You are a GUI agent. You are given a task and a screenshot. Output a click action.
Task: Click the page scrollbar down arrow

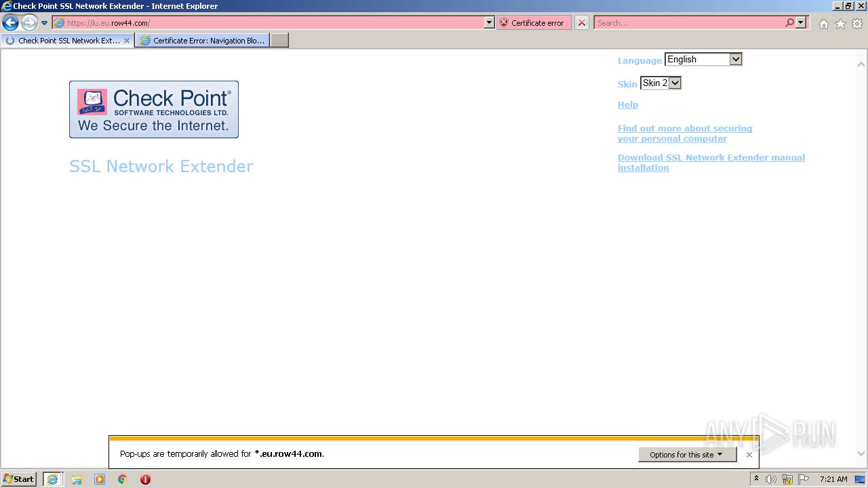click(x=861, y=453)
